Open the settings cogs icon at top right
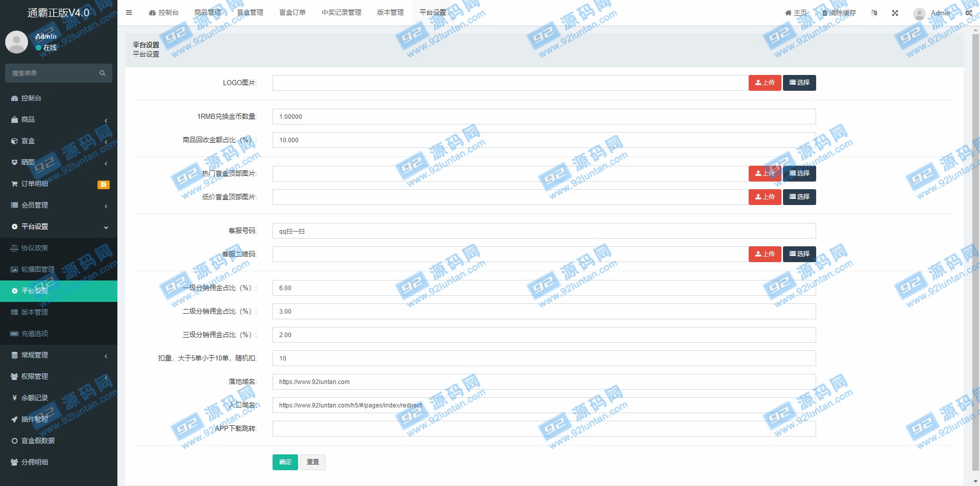980x486 pixels. [969, 13]
